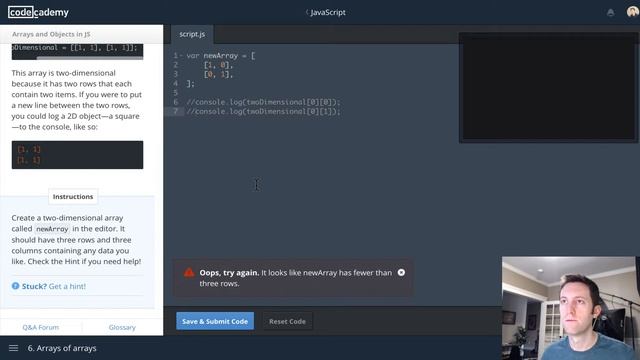Image resolution: width=640 pixels, height=360 pixels.
Task: Click Reset Code button
Action: pos(287,321)
